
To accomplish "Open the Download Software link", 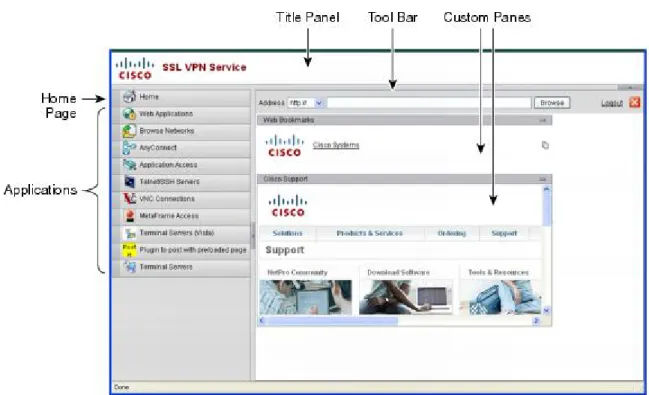I will tap(398, 272).
